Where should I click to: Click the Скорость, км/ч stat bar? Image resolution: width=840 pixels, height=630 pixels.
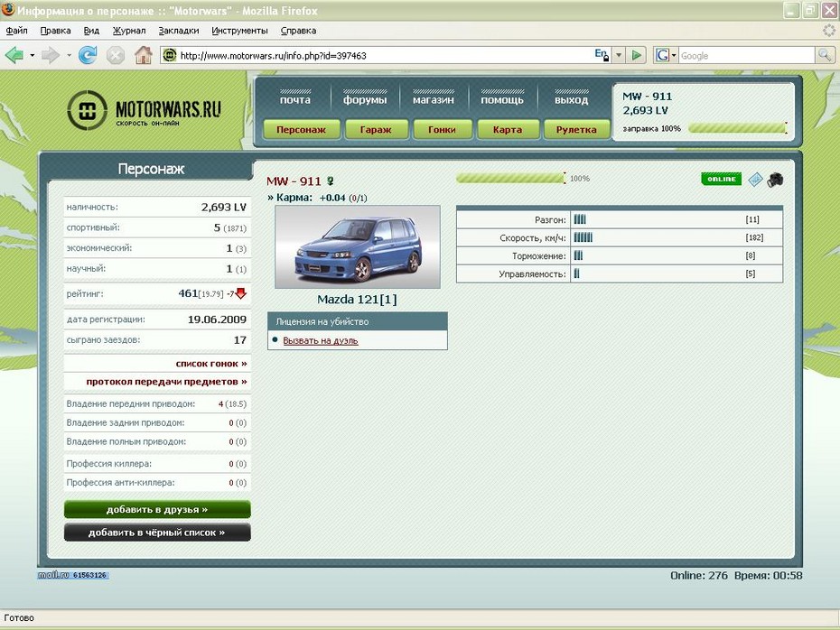[583, 237]
